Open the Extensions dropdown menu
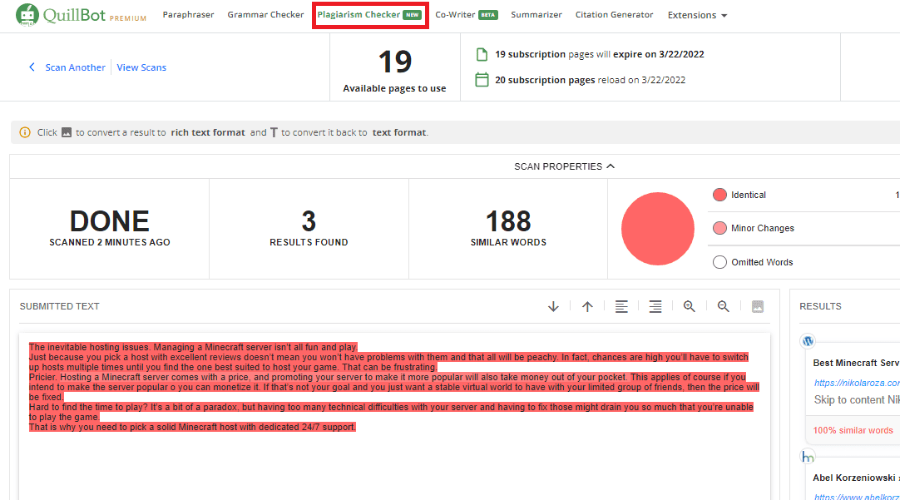The height and width of the screenshot is (500, 900). click(x=697, y=16)
